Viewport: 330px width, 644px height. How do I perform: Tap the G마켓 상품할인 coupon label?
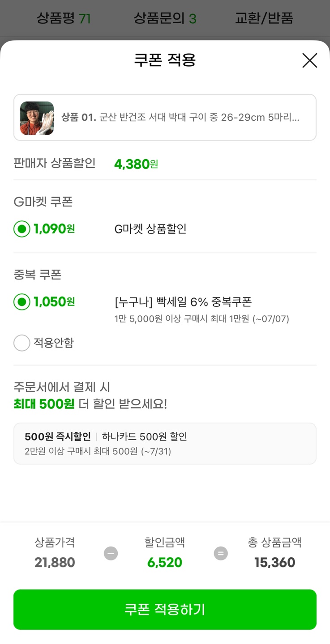(150, 229)
